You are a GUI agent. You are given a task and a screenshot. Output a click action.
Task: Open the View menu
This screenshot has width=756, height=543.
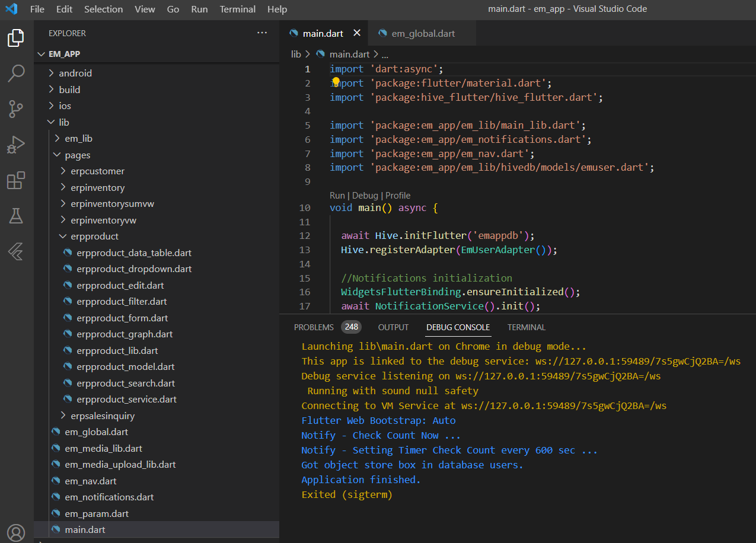click(x=145, y=9)
